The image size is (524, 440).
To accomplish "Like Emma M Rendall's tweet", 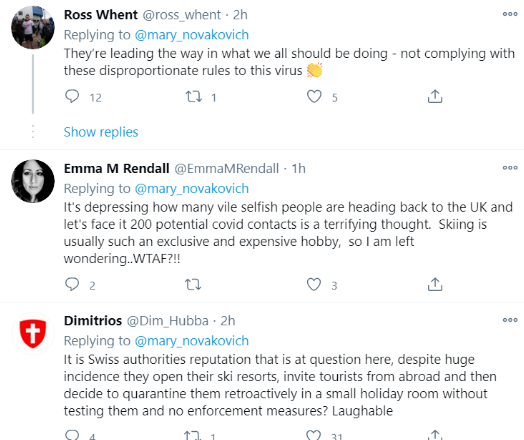I will click(x=314, y=285).
